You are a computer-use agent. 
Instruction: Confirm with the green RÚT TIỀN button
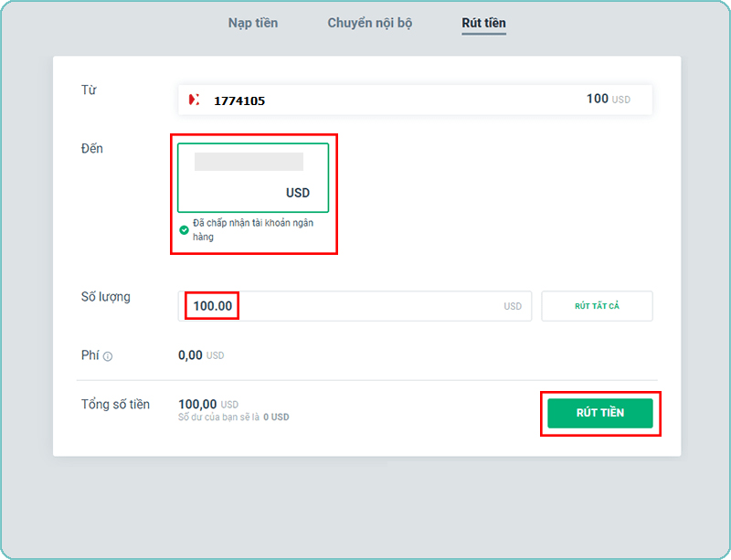tap(599, 413)
